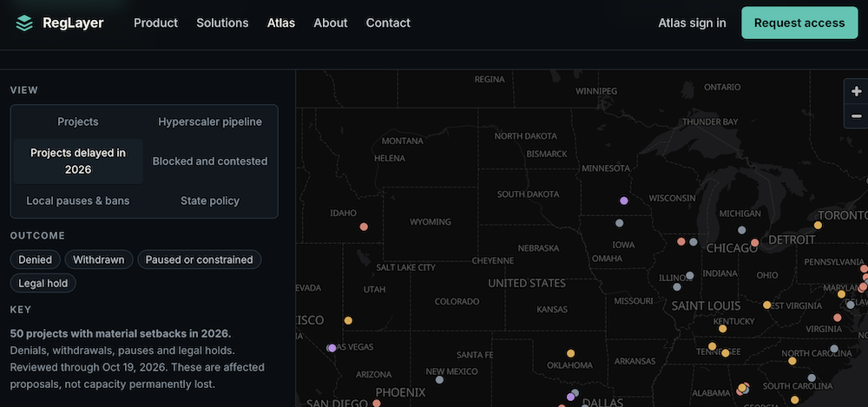Zoom in with the map plus button

point(857,91)
